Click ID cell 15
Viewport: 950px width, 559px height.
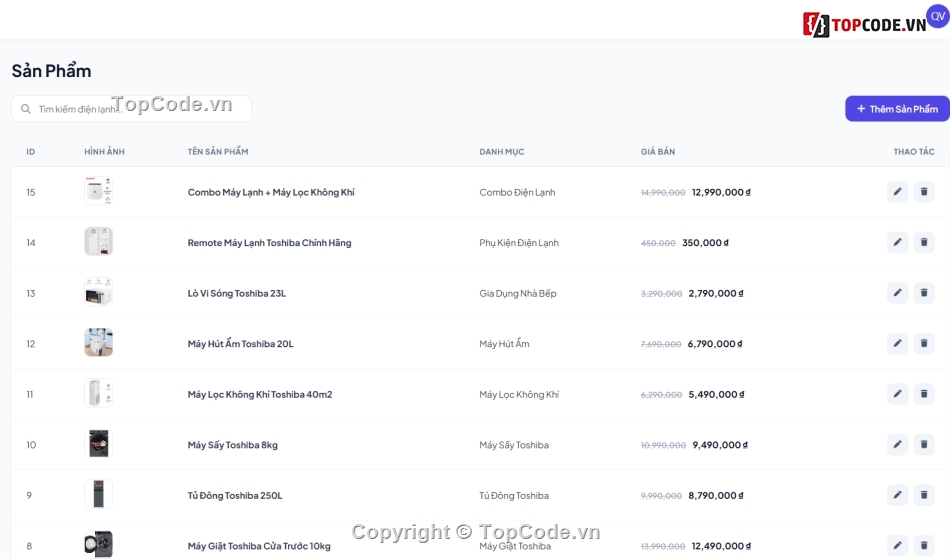tap(31, 192)
